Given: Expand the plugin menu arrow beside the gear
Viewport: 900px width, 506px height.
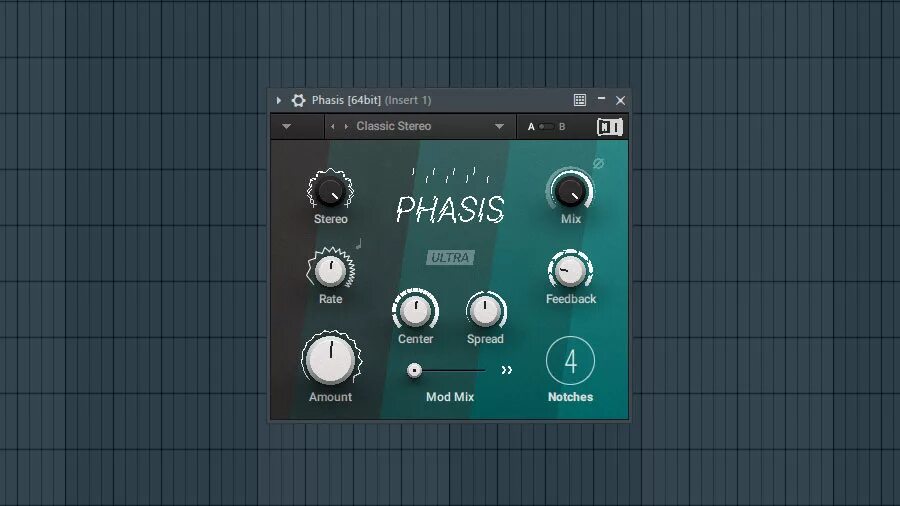Looking at the screenshot, I should coord(278,100).
